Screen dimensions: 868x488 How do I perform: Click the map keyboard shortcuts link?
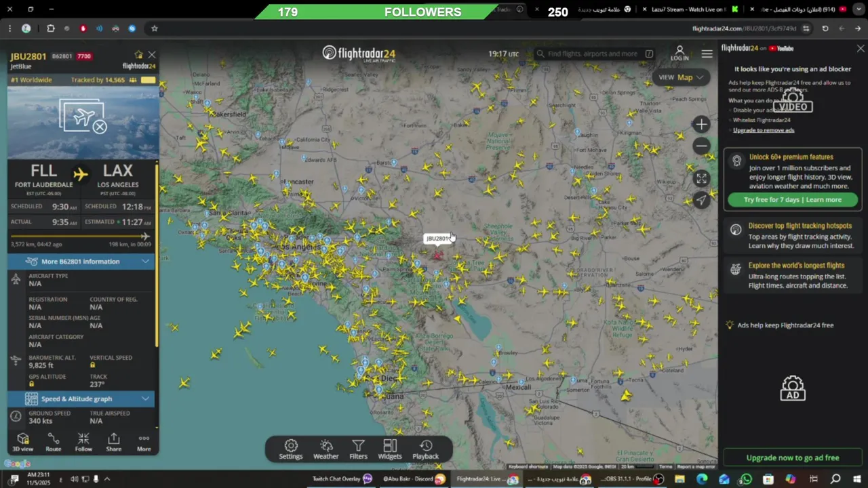point(528,467)
